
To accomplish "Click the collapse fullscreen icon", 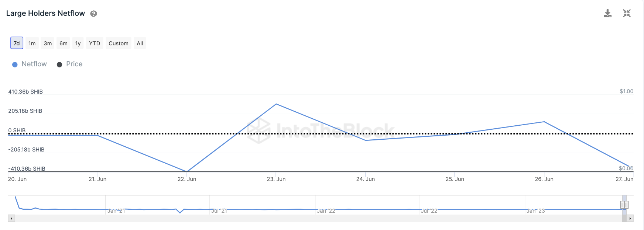I will [627, 14].
